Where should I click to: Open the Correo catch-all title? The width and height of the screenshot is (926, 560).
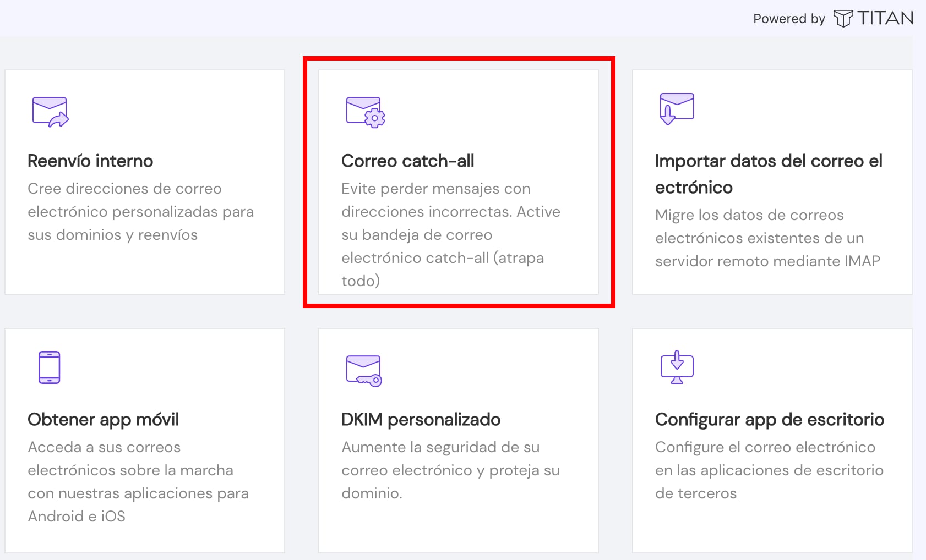[x=407, y=161]
